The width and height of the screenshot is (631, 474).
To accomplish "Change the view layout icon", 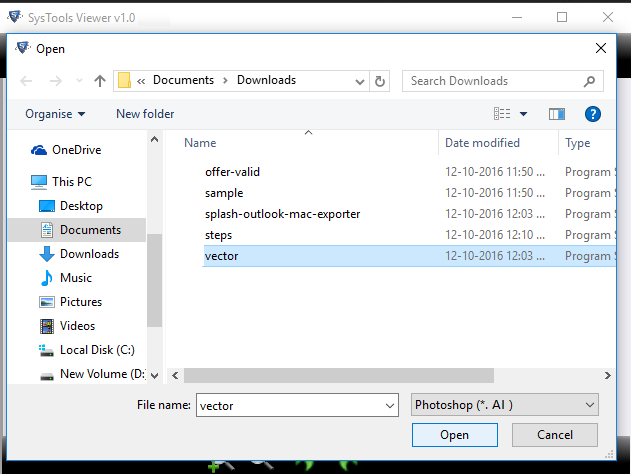I will click(x=502, y=114).
